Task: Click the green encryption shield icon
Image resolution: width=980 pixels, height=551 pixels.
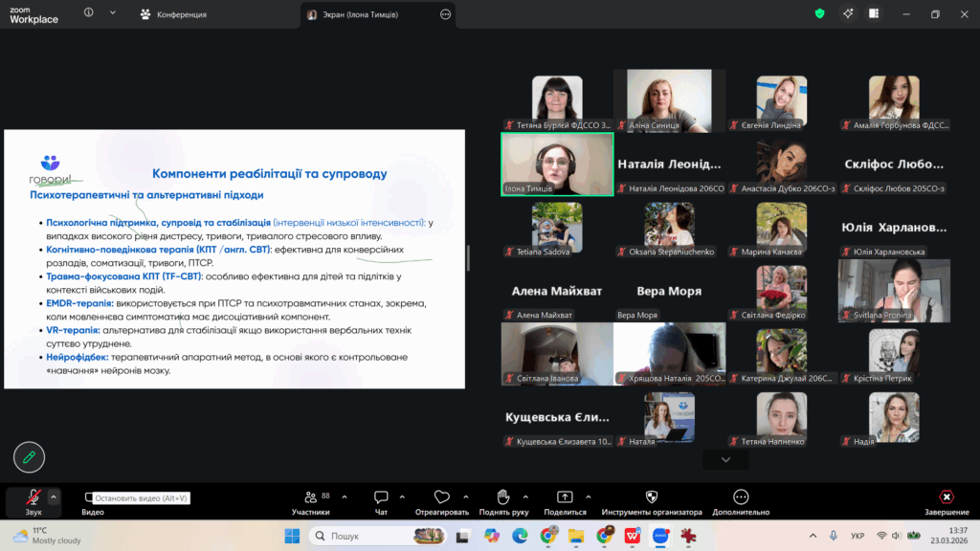Action: (819, 13)
